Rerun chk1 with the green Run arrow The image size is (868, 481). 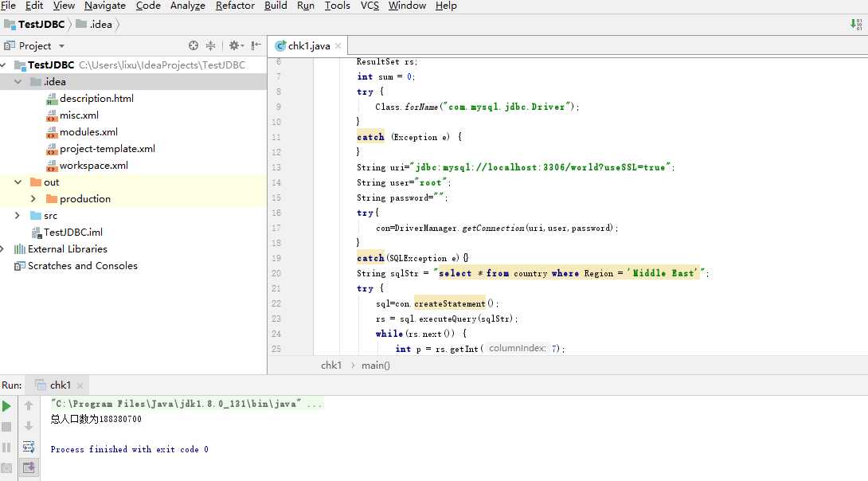[x=6, y=406]
